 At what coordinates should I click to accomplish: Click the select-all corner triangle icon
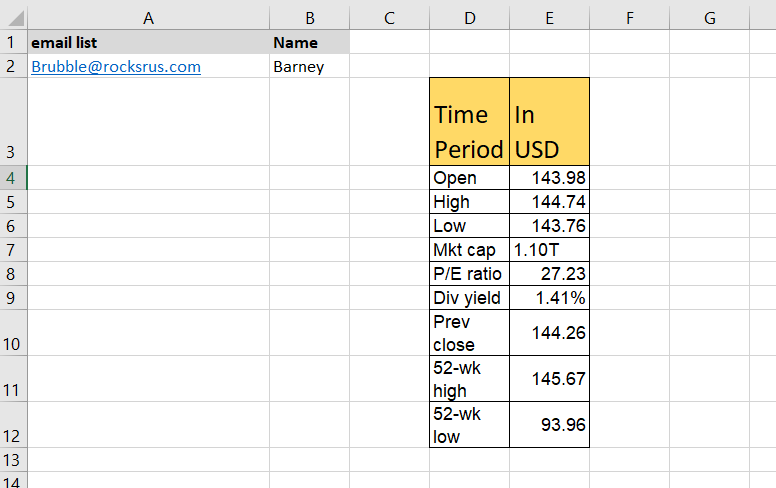coord(16,19)
